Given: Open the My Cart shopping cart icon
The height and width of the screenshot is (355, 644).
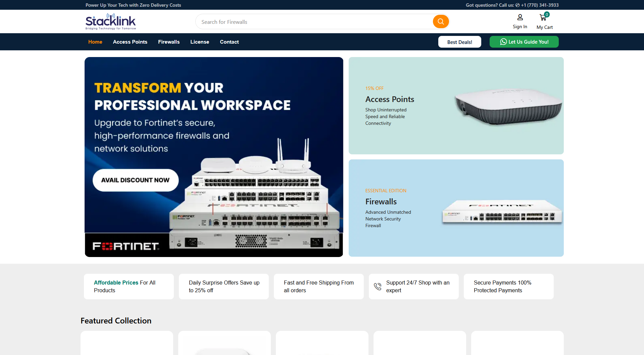Looking at the screenshot, I should coord(543,17).
